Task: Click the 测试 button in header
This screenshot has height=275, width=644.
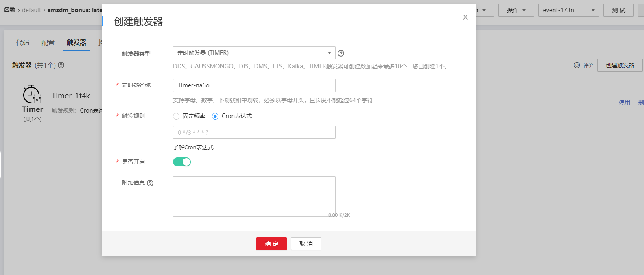Action: pyautogui.click(x=618, y=10)
